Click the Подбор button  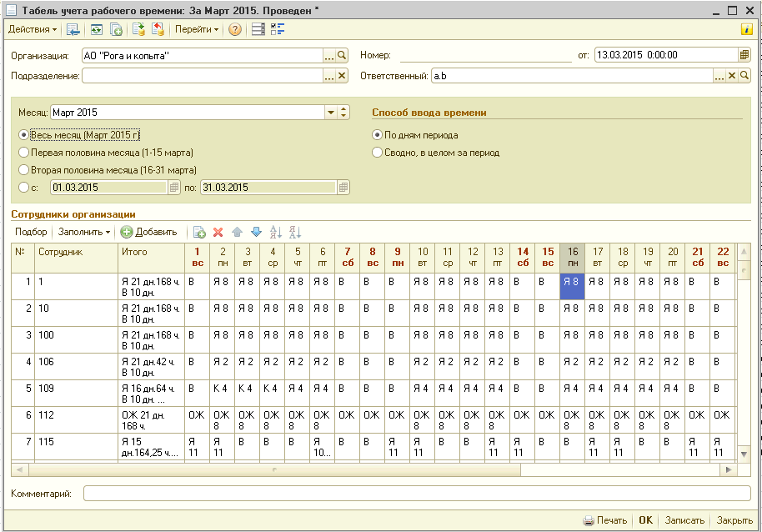click(x=31, y=233)
